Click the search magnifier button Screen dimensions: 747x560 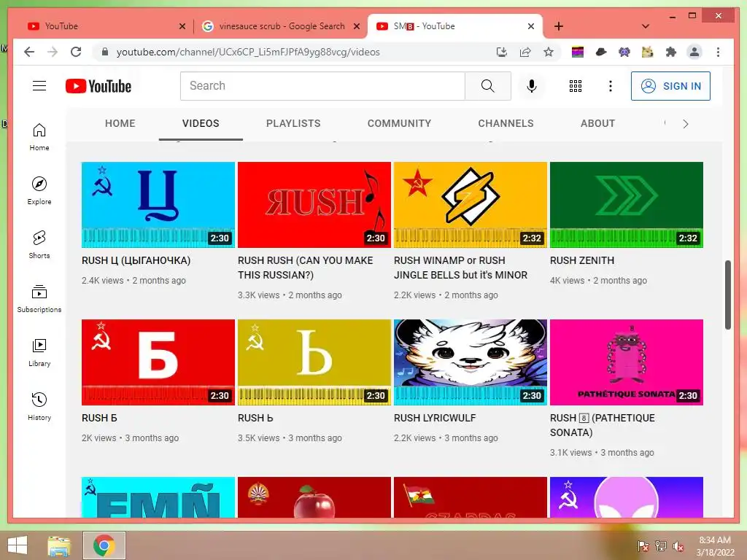coord(488,86)
